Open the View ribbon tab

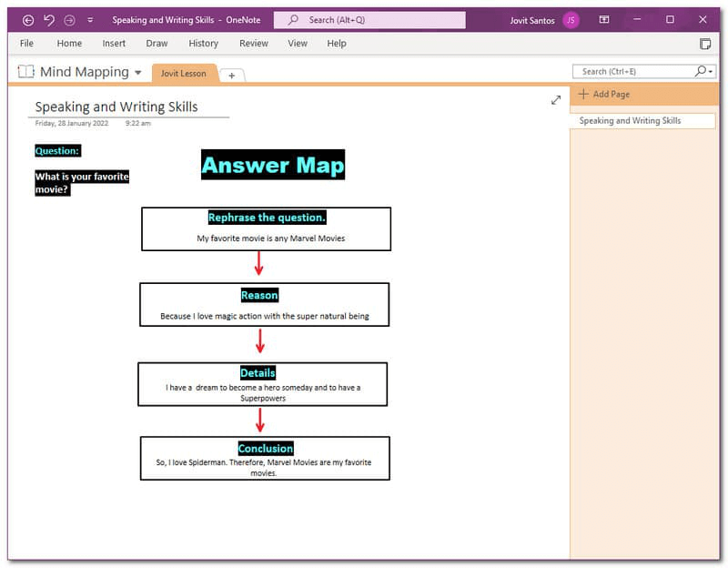[x=298, y=43]
